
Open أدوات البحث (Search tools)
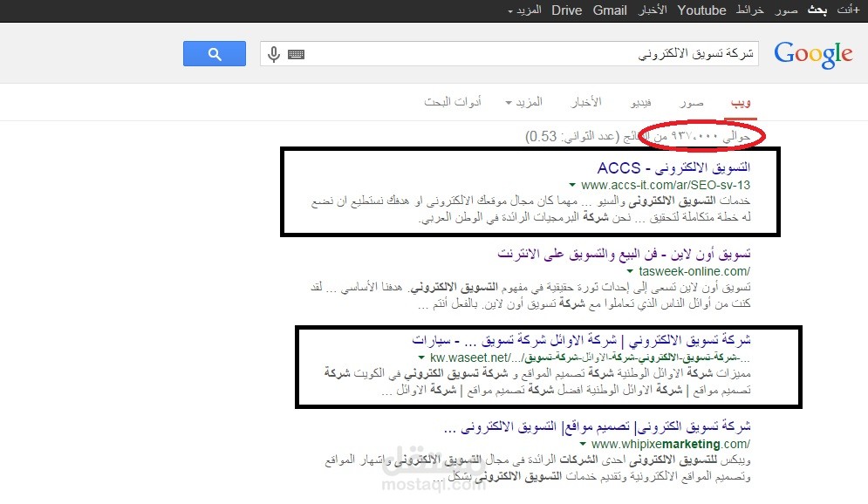tap(452, 102)
